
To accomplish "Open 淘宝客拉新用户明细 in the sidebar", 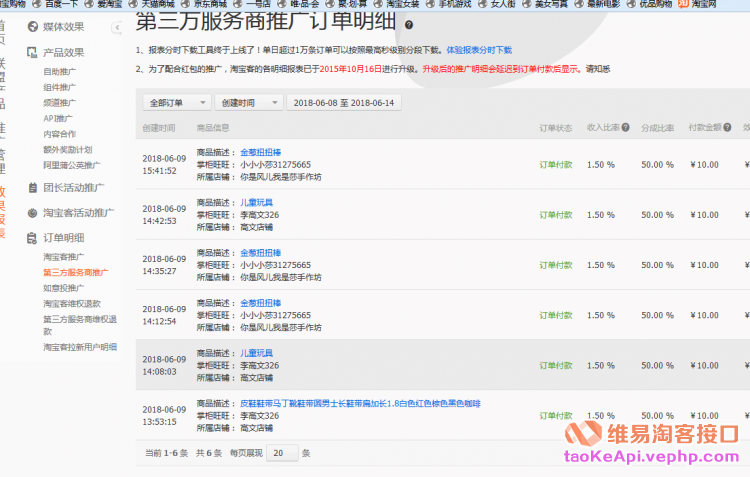I will (80, 347).
